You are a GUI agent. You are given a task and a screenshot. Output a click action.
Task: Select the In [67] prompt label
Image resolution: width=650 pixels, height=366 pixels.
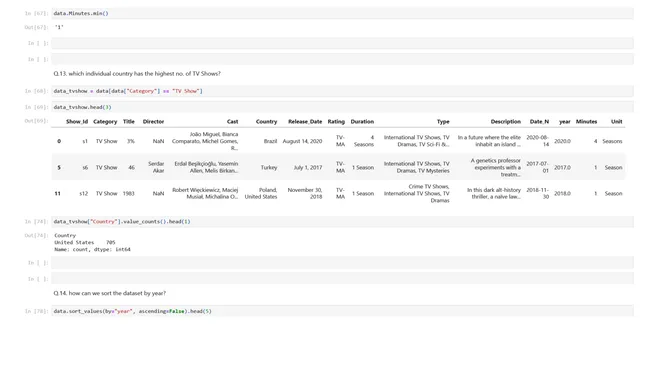point(36,13)
